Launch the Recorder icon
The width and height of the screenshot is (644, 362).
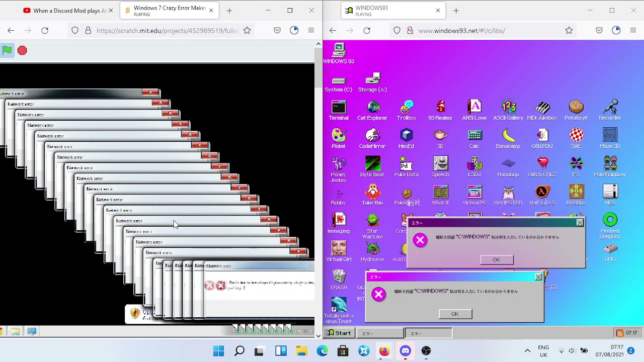coord(610,111)
